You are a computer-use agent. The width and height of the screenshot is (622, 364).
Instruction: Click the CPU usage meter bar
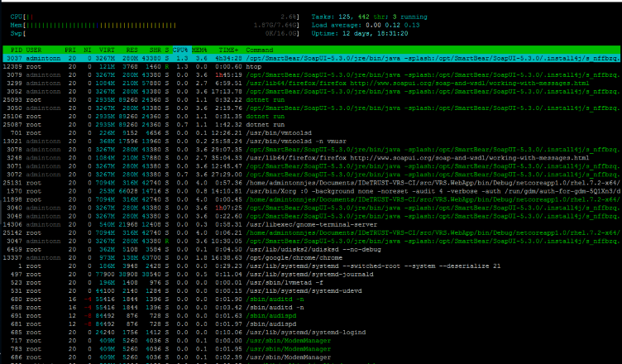pos(155,17)
